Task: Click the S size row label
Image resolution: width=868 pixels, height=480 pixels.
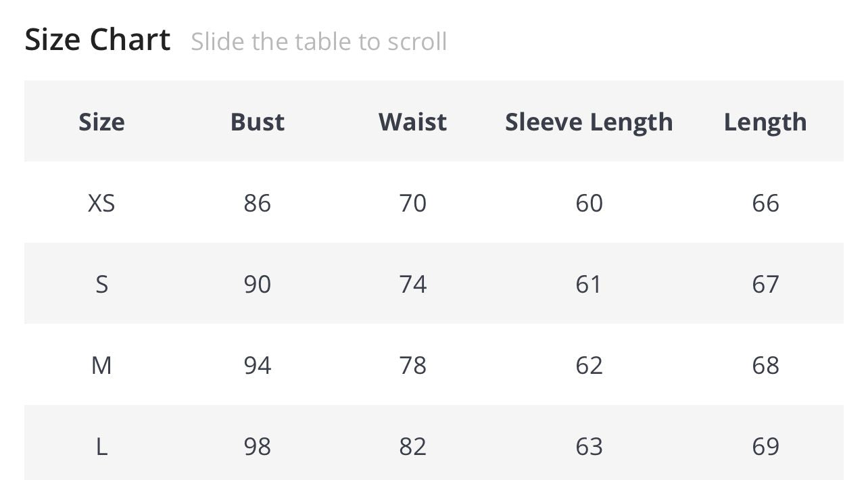Action: point(101,284)
